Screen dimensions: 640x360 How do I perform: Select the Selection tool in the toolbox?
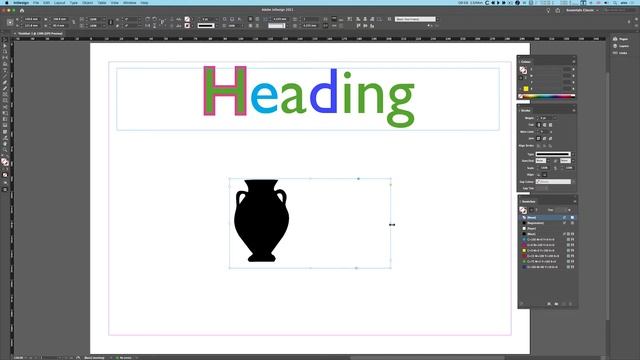click(5, 40)
